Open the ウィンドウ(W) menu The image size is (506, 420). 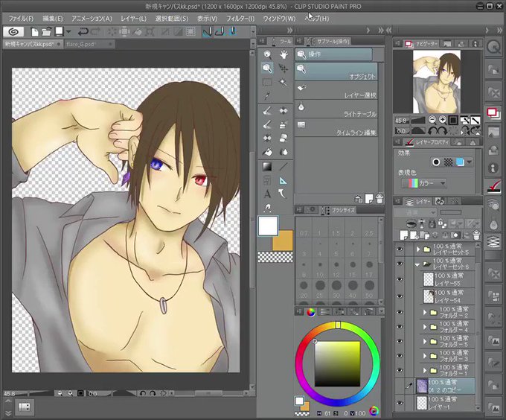coord(279,19)
